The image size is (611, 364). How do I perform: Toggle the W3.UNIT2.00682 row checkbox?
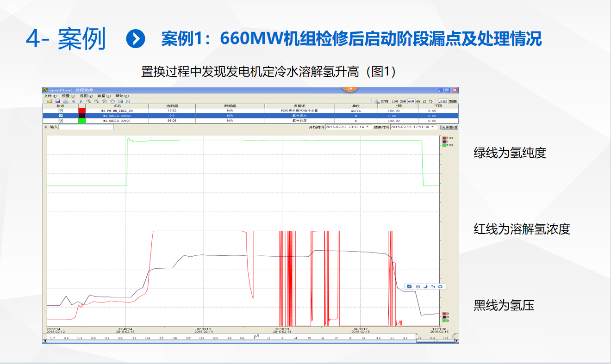[61, 116]
